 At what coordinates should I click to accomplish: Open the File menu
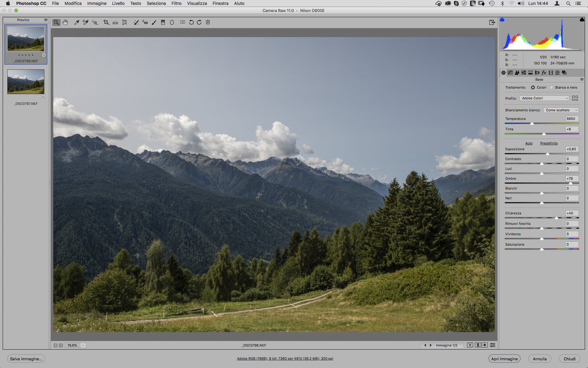(55, 3)
